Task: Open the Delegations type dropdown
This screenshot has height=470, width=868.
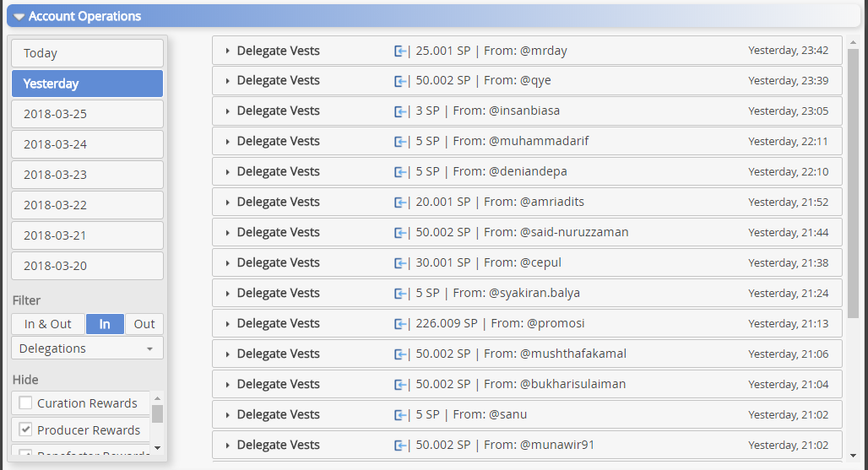Action: coord(87,348)
